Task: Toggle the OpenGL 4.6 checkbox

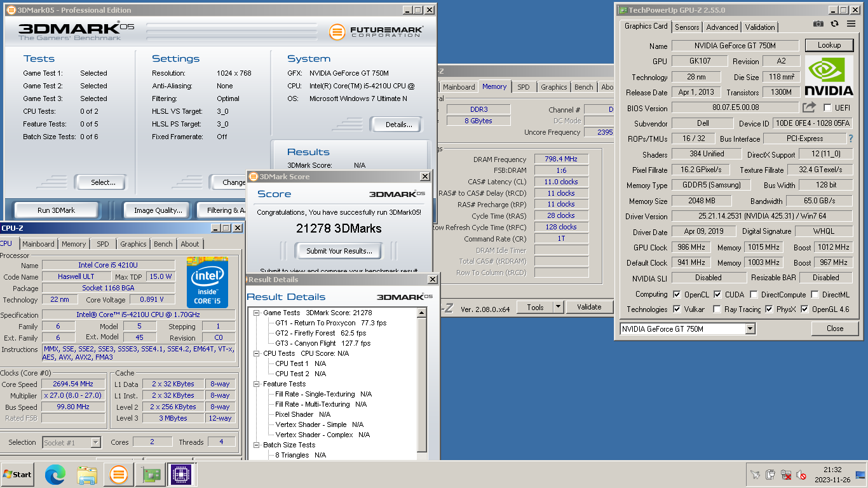Action: click(x=805, y=309)
